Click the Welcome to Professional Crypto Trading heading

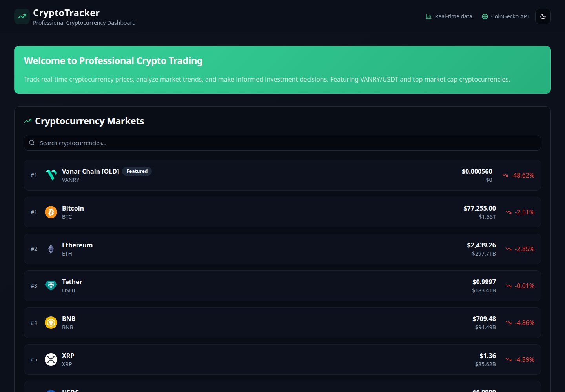pos(113,61)
